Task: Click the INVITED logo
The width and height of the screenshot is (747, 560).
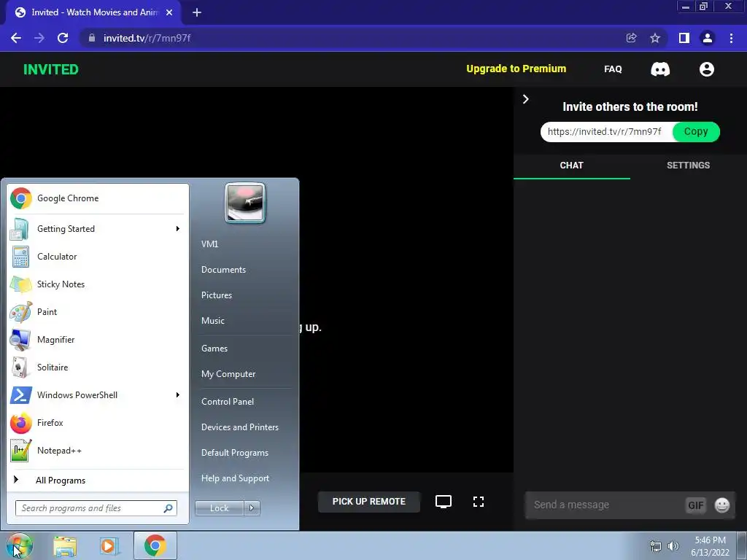Action: coord(51,69)
